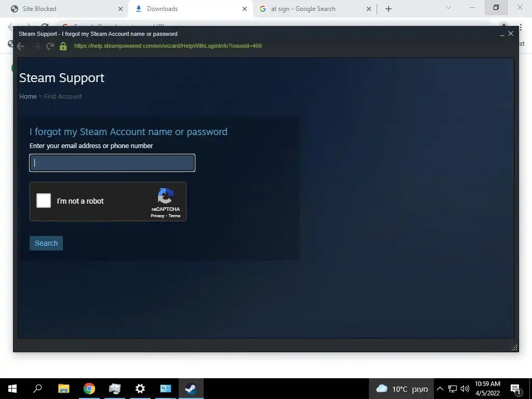Open the Windows Start menu
532x399 pixels.
tap(12, 389)
